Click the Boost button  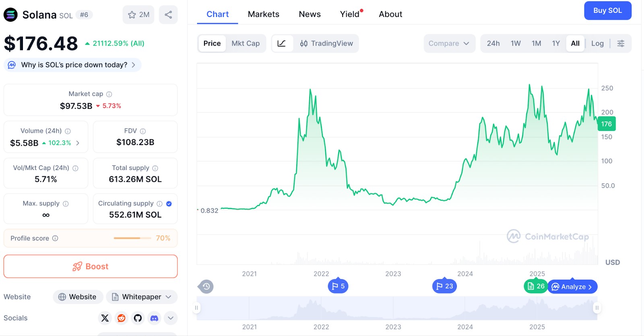[x=91, y=266]
